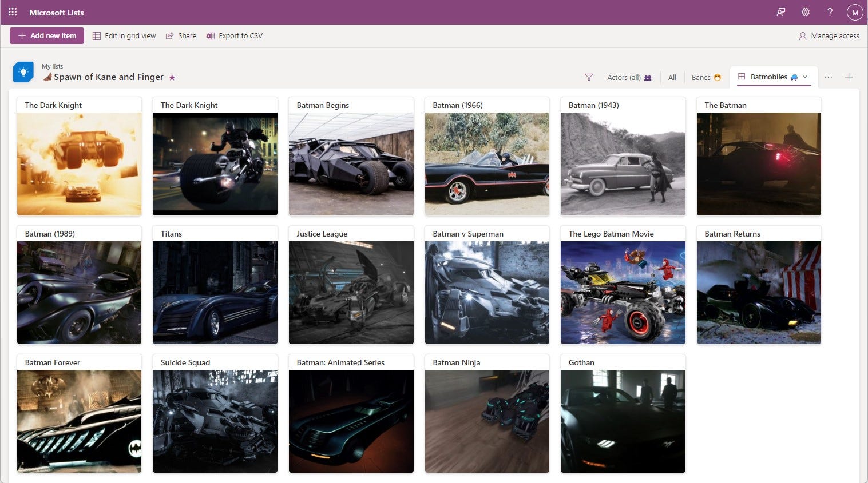868x483 pixels.
Task: Click the Batman Returns card title
Action: [732, 234]
